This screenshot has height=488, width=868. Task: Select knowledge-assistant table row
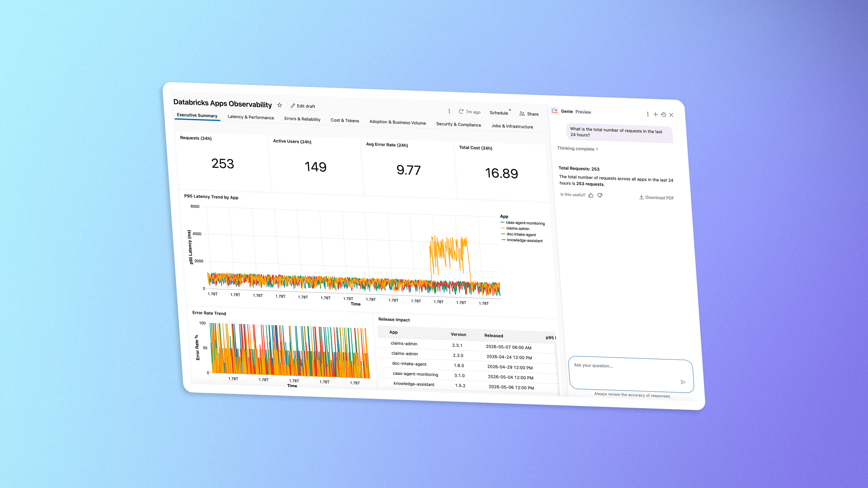(x=470, y=386)
